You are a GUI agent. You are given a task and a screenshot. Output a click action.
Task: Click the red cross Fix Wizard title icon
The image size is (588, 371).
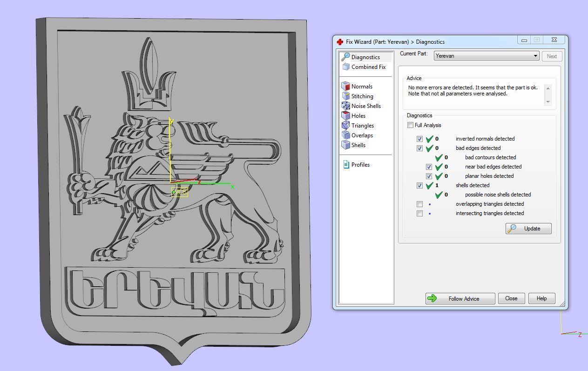point(340,42)
